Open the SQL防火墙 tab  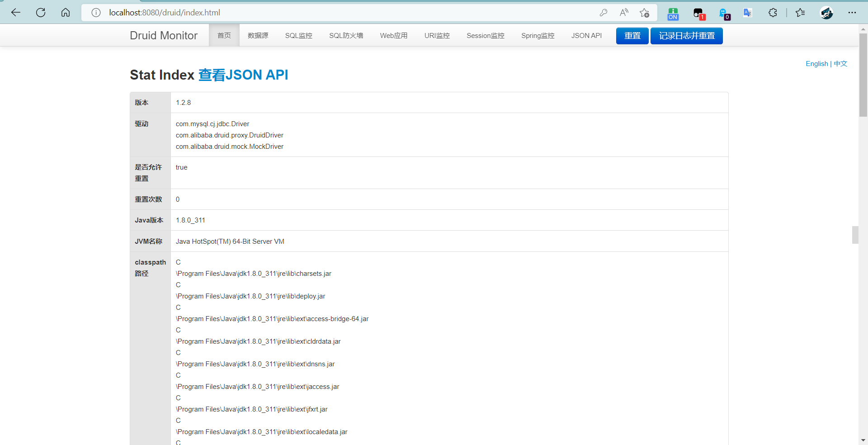[346, 35]
